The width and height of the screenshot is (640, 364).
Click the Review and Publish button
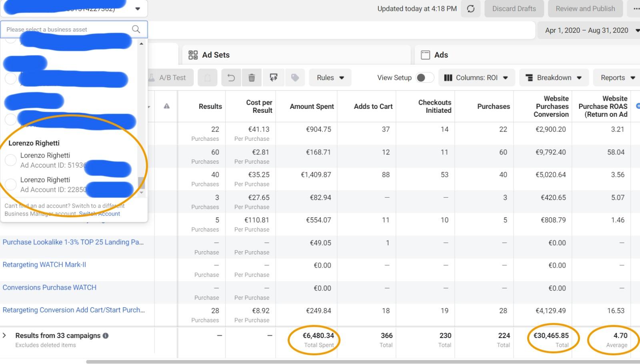tap(585, 9)
